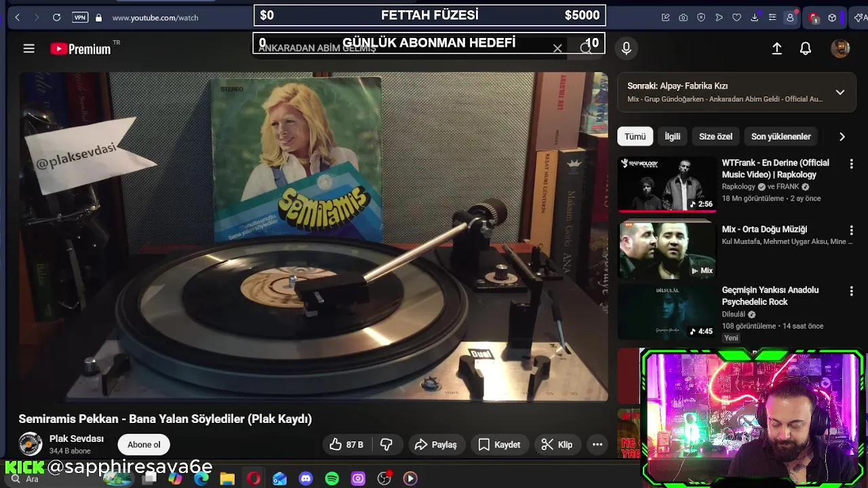Open Microsoft Edge from the taskbar
The height and width of the screenshot is (488, 868).
tap(201, 479)
